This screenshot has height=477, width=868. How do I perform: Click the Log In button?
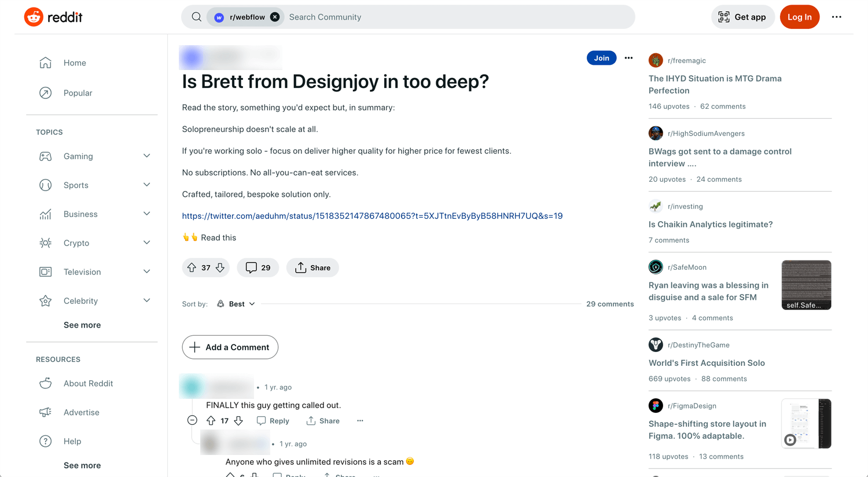click(x=799, y=17)
